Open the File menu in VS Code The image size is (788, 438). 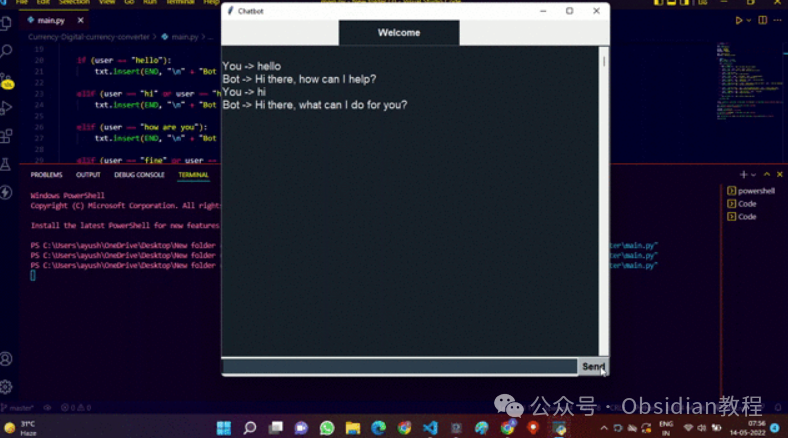(x=22, y=3)
